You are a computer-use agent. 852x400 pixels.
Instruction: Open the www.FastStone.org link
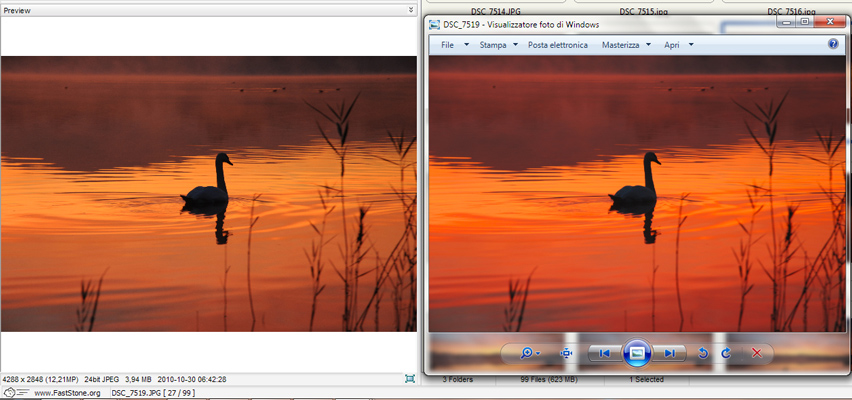coord(67,393)
